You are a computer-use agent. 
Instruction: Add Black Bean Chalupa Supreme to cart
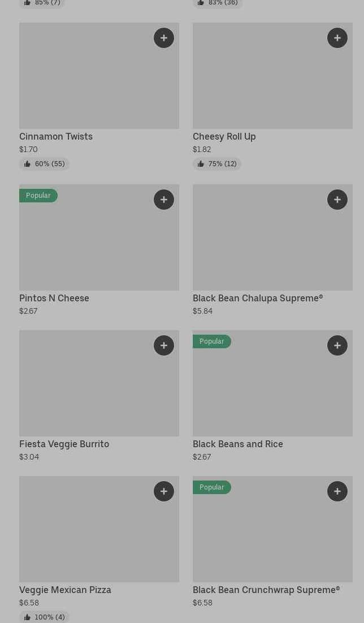pyautogui.click(x=337, y=200)
